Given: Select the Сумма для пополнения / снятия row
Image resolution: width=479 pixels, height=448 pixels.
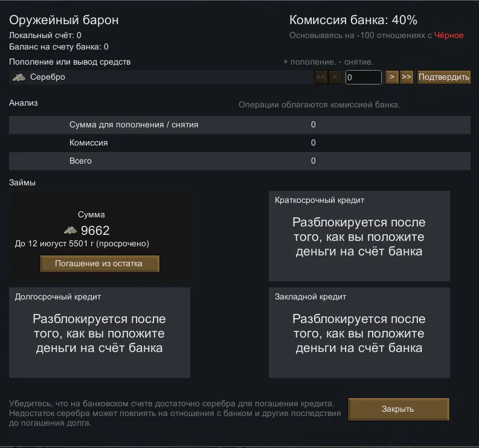Looking at the screenshot, I should click(239, 125).
